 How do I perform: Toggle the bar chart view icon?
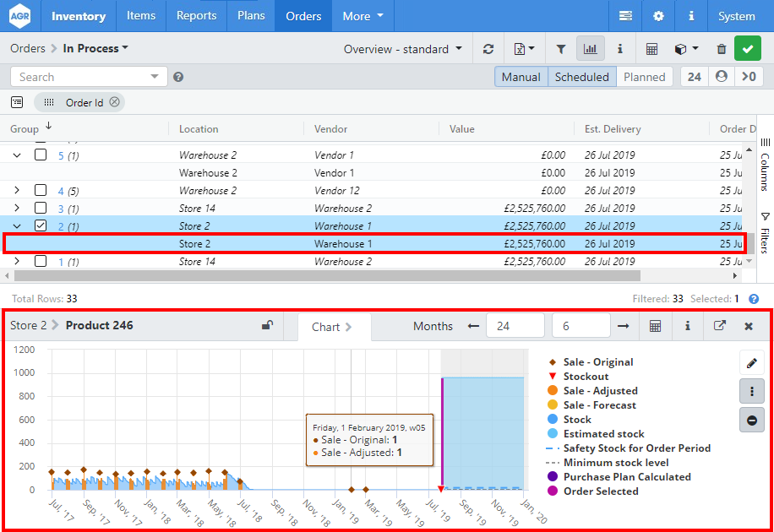pyautogui.click(x=590, y=49)
